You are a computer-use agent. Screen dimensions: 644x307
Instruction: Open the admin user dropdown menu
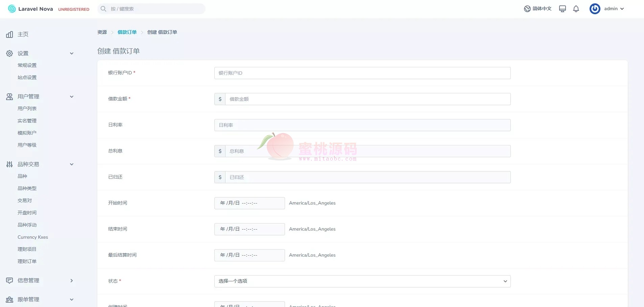[614, 9]
